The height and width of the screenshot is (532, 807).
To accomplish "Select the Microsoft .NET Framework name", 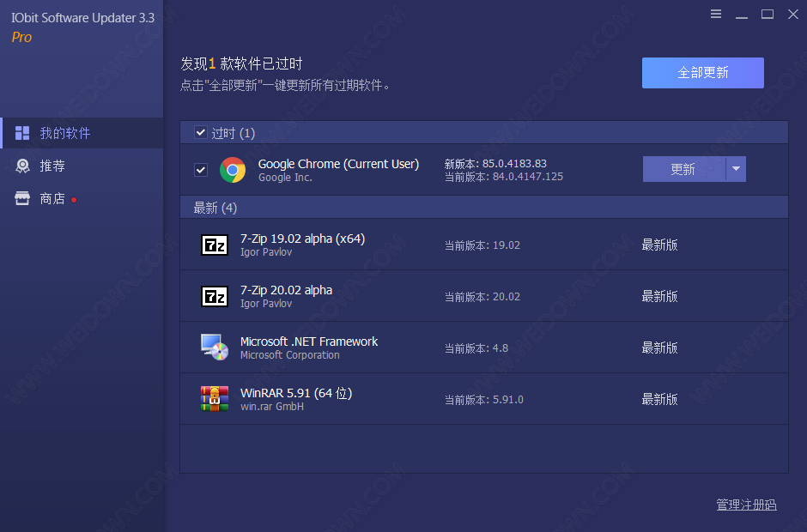I will 309,342.
